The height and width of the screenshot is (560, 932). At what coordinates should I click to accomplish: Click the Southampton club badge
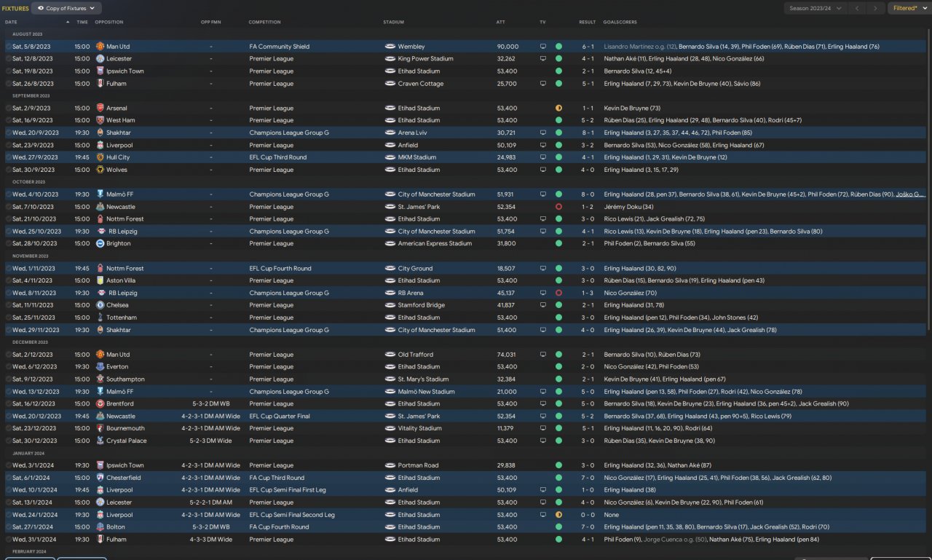point(100,379)
